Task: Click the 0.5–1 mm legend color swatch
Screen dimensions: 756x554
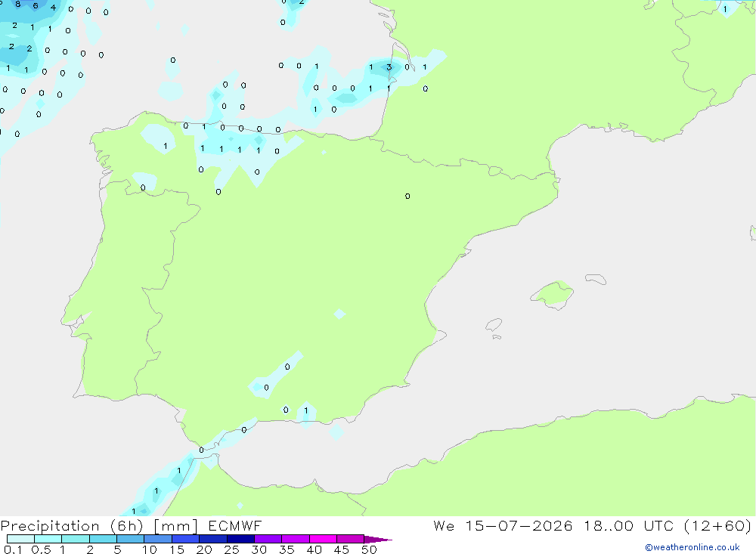Action: [x=48, y=539]
